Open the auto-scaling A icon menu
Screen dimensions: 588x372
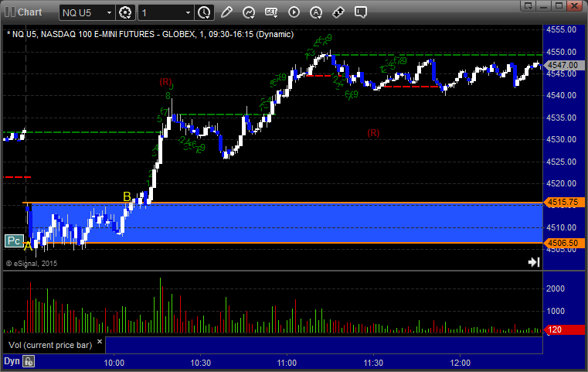[316, 12]
